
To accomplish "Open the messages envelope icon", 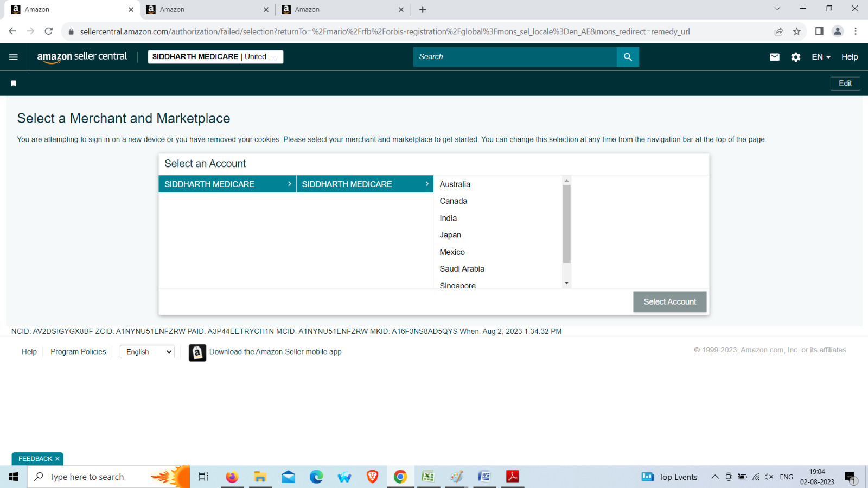I will [774, 57].
